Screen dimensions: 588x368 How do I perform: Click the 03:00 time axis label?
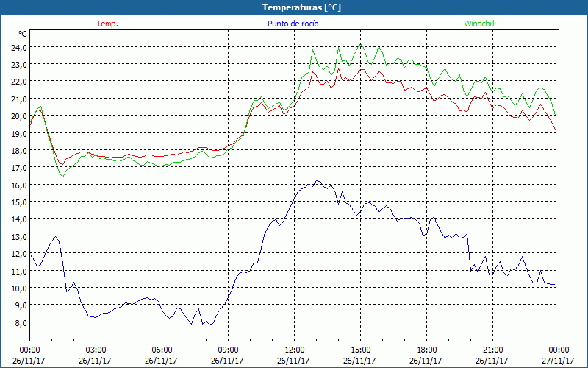click(x=96, y=350)
